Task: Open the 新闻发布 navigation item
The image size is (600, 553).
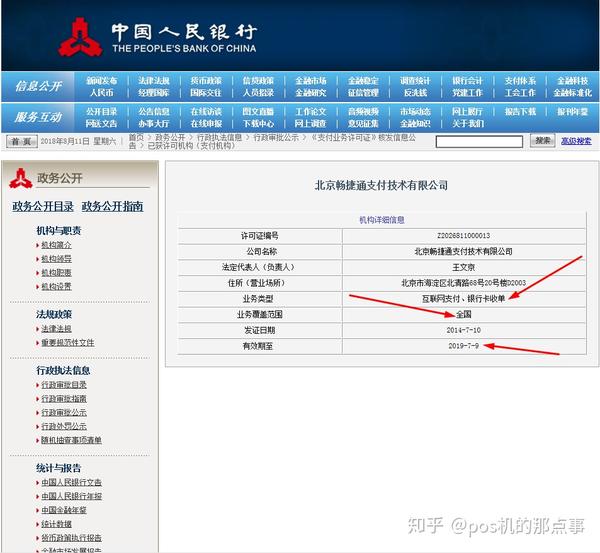Action: [x=101, y=81]
